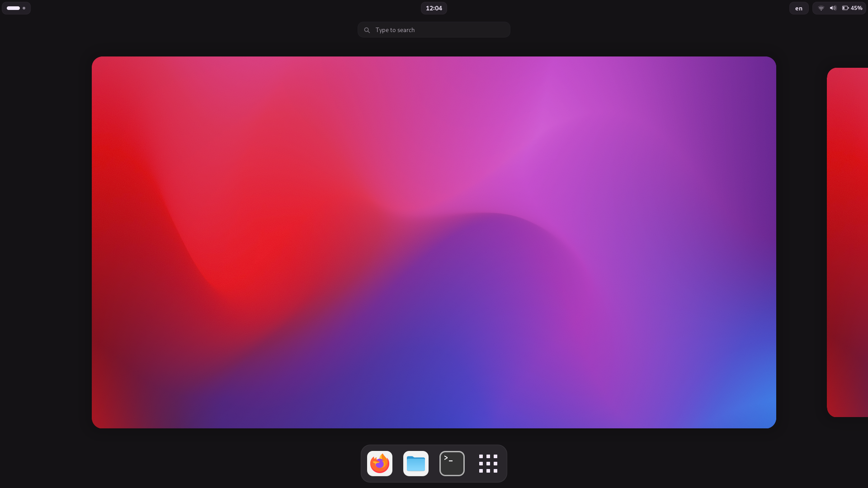Click the magnifier icon in search bar
868x488 pixels.
(367, 30)
